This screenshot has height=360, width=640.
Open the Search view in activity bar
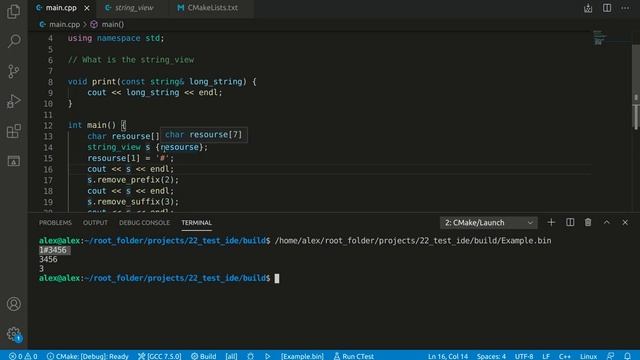13,41
